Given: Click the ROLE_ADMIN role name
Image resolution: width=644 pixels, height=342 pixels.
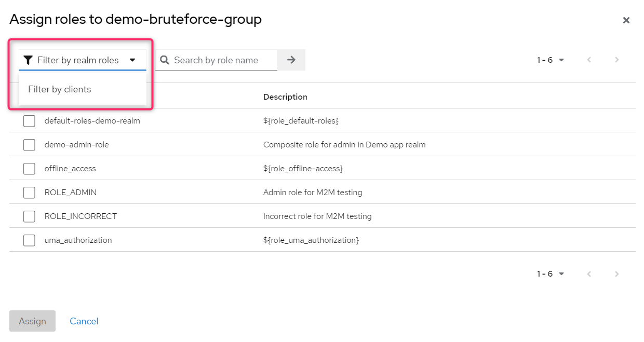Looking at the screenshot, I should [x=71, y=193].
